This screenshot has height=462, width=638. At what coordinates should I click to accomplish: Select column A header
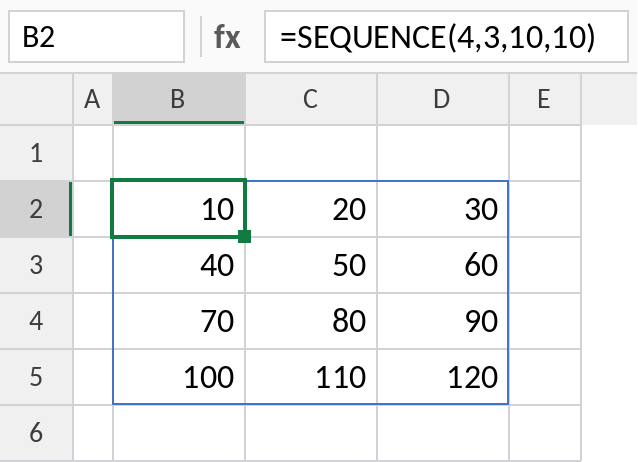[x=93, y=99]
